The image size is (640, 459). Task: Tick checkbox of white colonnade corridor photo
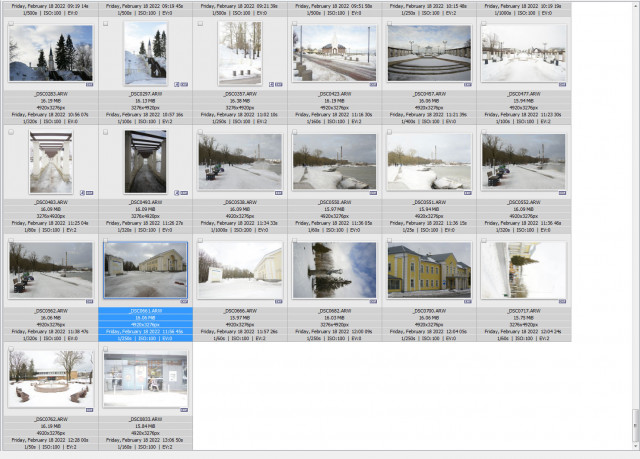coord(11,132)
